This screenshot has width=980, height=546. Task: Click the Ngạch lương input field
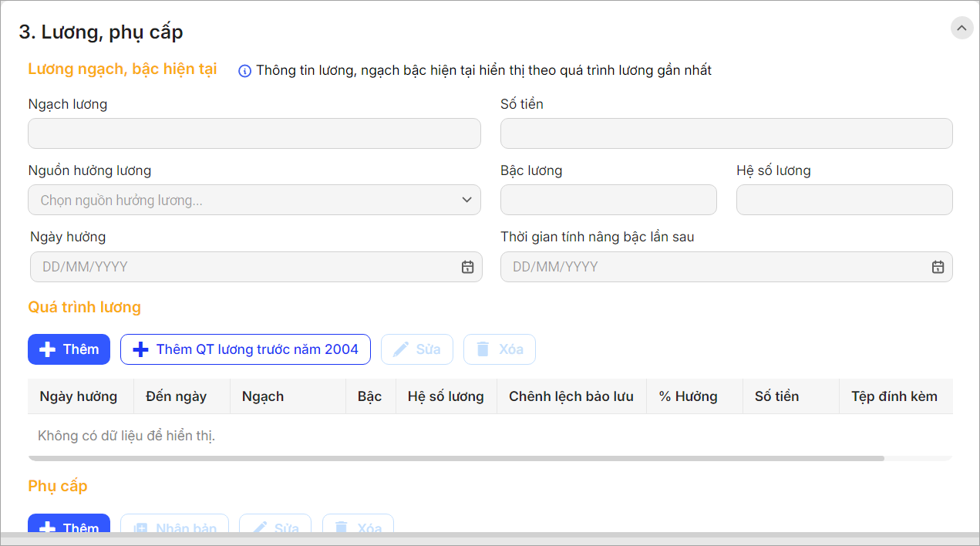tap(254, 133)
